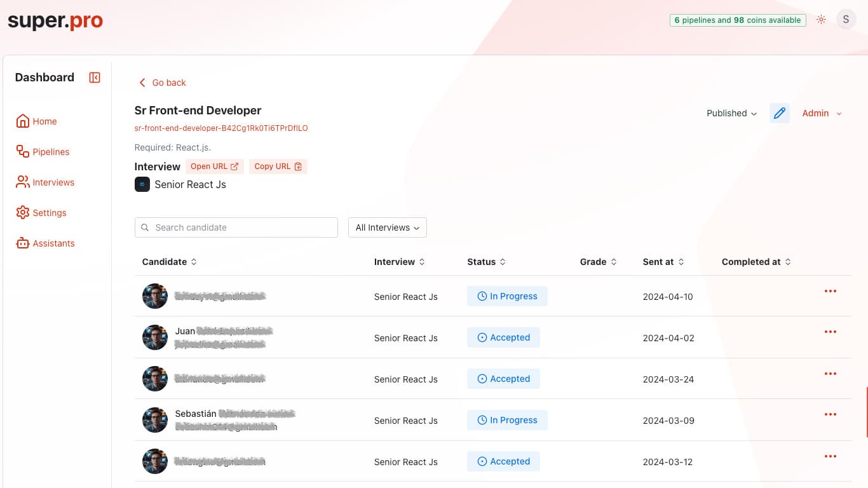
Task: Collapse the Dashboard sidebar
Action: point(94,77)
